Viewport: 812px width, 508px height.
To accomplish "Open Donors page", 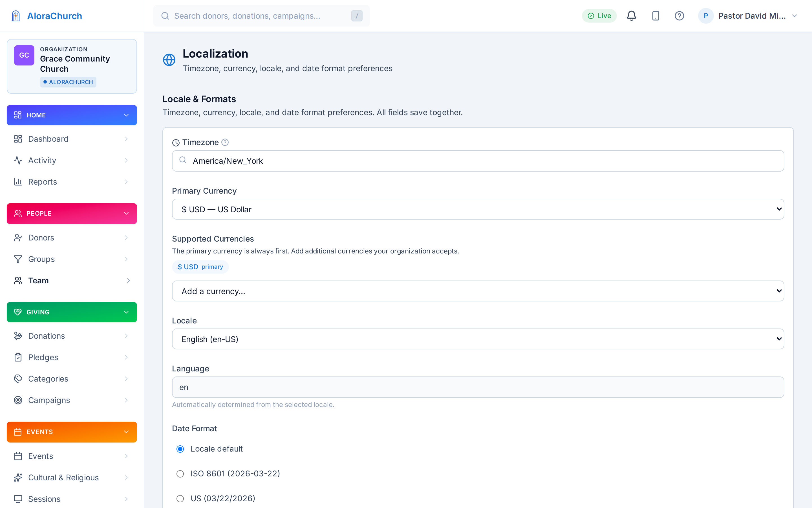I will [72, 238].
